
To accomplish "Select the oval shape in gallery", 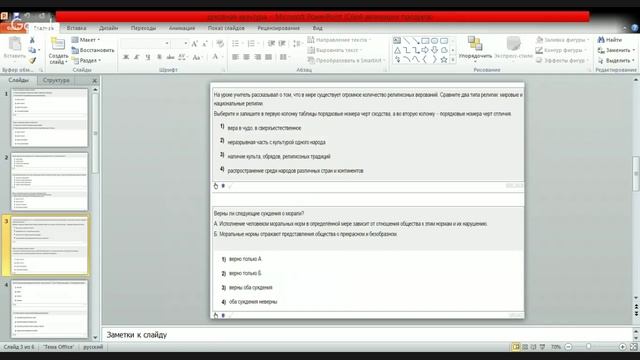I will (x=434, y=41).
